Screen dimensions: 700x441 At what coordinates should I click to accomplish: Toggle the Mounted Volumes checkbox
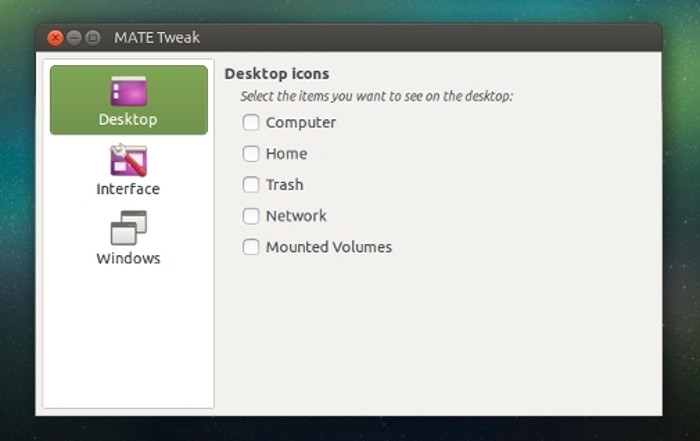251,247
